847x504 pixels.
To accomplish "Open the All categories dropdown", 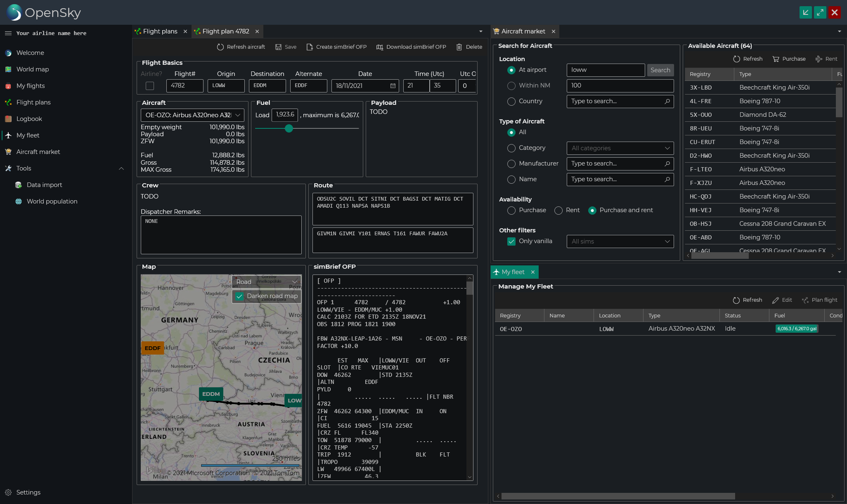I will coord(620,148).
